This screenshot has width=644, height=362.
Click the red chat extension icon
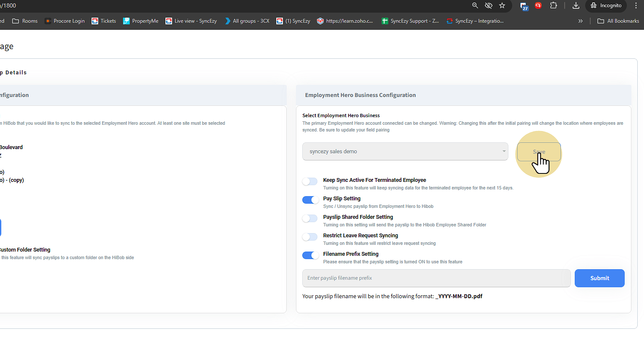pos(538,5)
